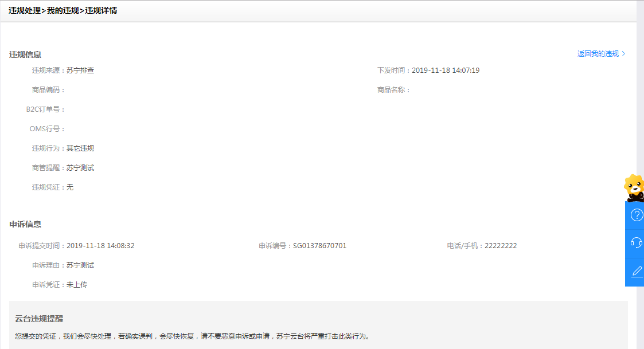Click the 申诉凭证 status 未上传
The height and width of the screenshot is (349, 644).
(77, 285)
